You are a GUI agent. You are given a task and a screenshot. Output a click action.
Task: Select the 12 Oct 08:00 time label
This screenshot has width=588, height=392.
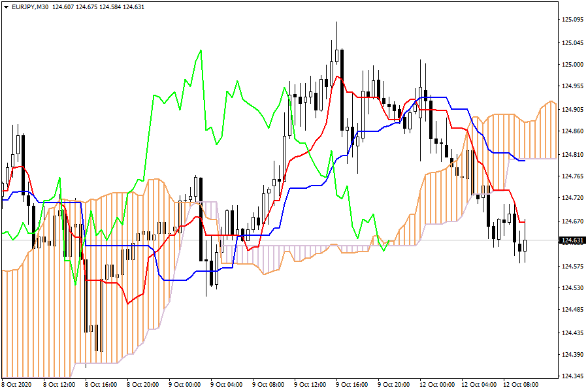click(519, 385)
